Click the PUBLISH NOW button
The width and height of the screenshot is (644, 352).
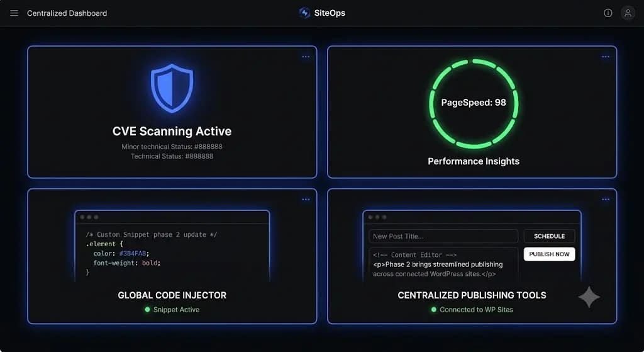coord(549,254)
